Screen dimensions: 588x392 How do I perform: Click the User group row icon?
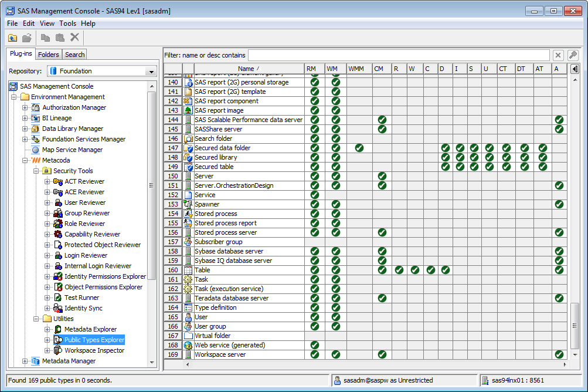(188, 326)
